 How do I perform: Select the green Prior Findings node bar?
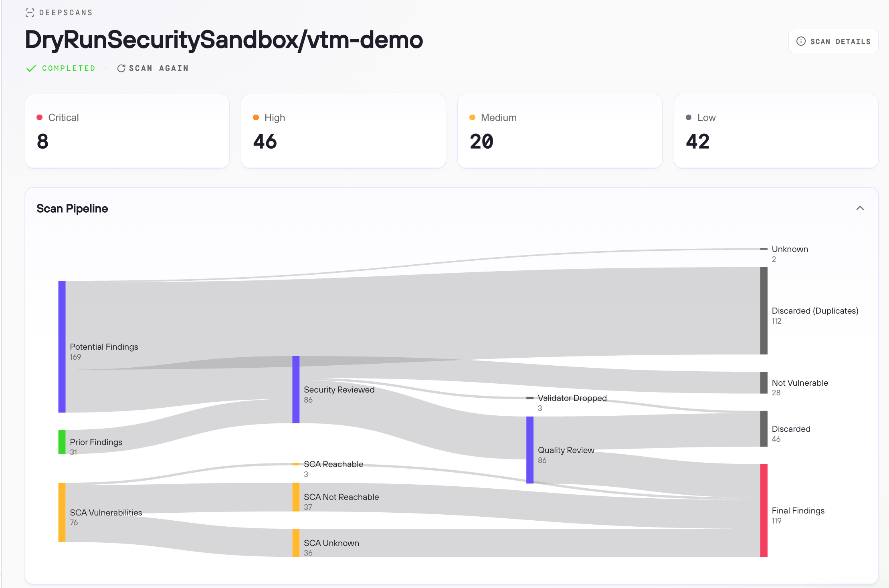click(x=62, y=442)
